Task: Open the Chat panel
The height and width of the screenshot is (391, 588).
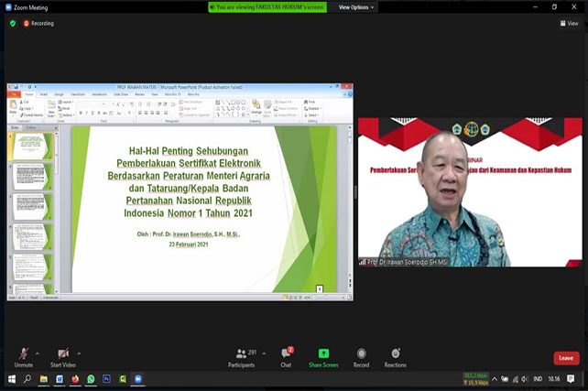Action: point(287,357)
